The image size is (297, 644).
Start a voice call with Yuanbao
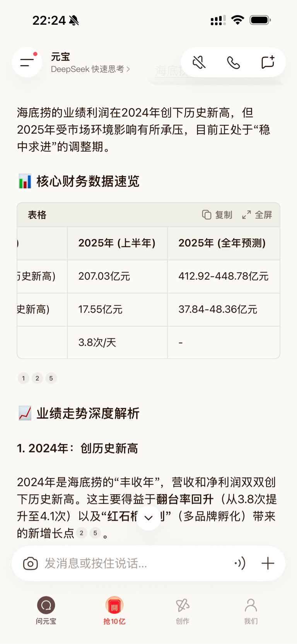(233, 62)
